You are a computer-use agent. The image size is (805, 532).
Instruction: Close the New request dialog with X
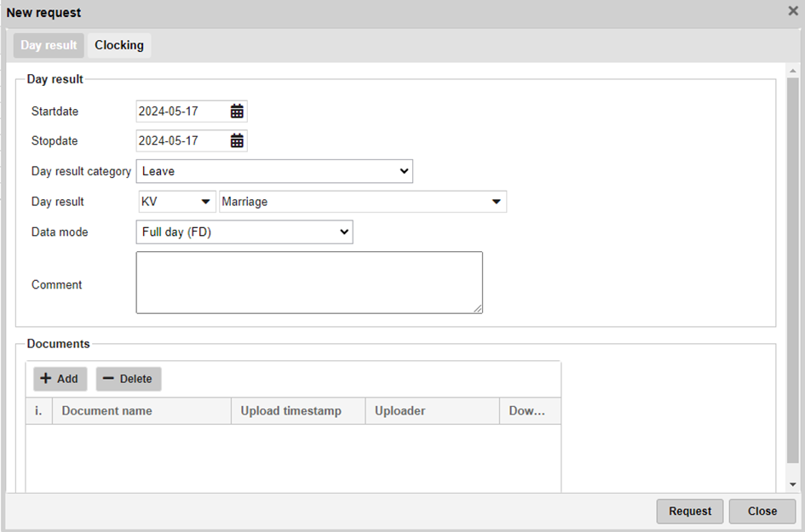click(x=792, y=12)
